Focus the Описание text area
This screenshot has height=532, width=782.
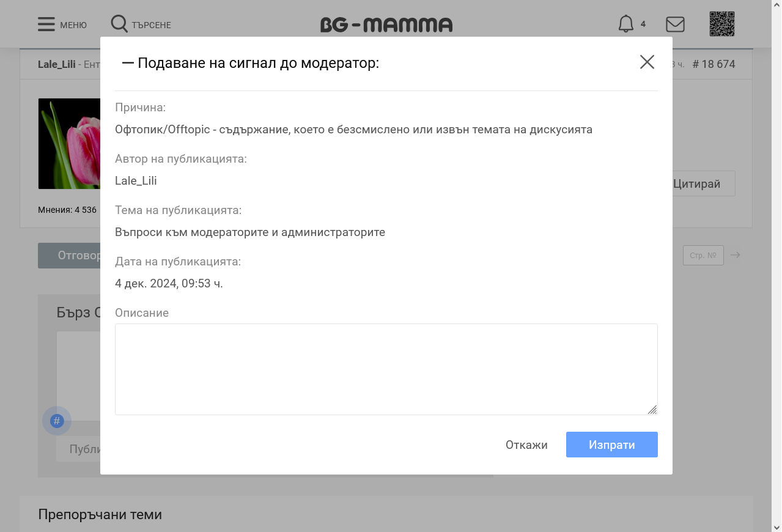tap(386, 369)
